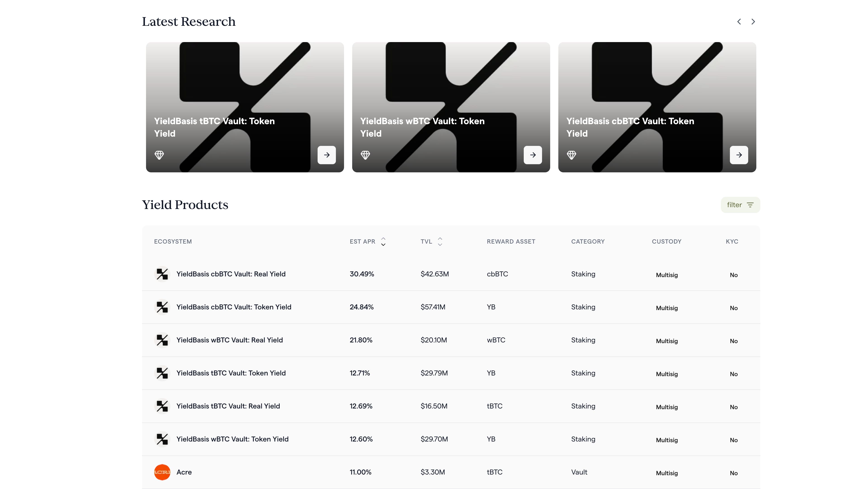Sort the TVL column using its chevrons
Screen dimensions: 868x489
(x=440, y=242)
